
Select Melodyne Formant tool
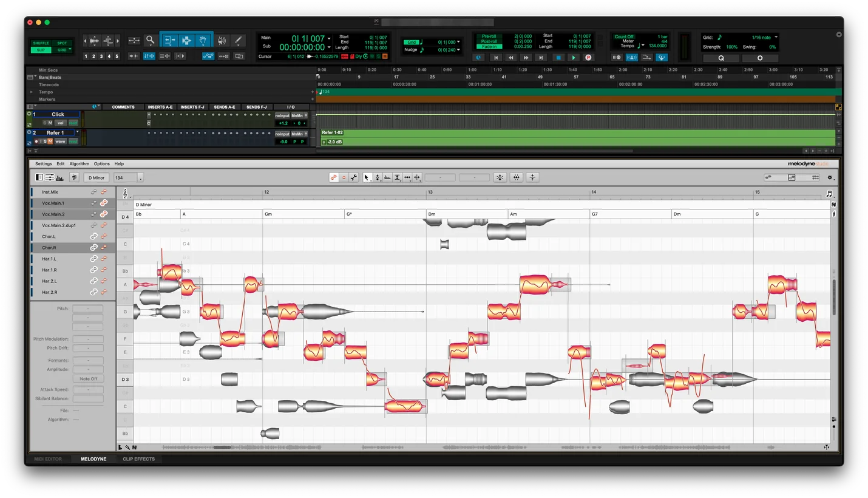pyautogui.click(x=387, y=177)
